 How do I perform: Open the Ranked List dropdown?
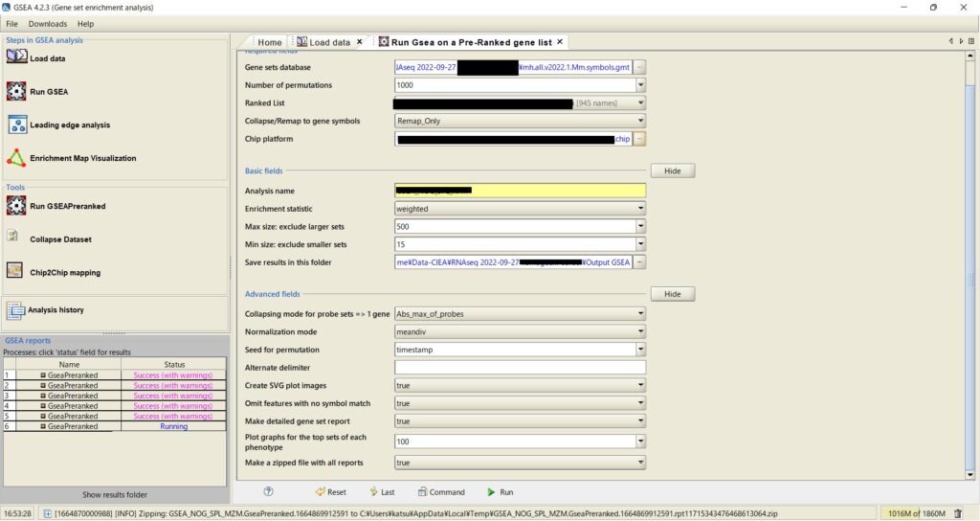[x=640, y=103]
